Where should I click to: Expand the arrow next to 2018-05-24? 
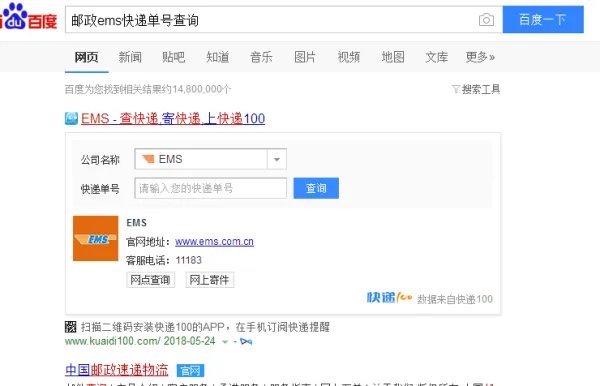pos(225,342)
